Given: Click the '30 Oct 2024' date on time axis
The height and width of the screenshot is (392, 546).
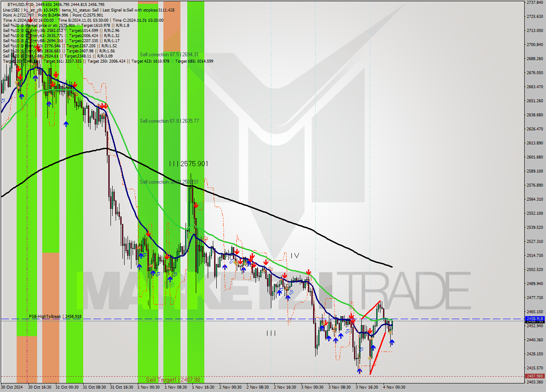Looking at the screenshot, I should tap(11, 387).
